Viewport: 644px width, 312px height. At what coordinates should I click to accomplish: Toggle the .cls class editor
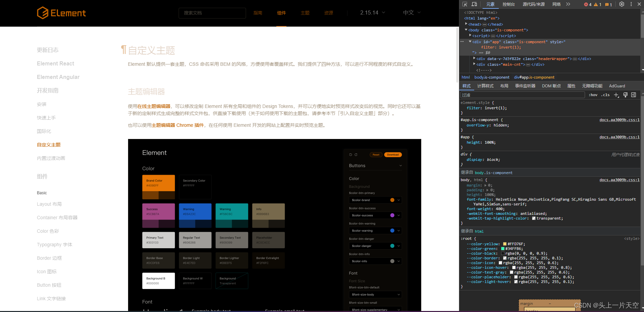[606, 95]
